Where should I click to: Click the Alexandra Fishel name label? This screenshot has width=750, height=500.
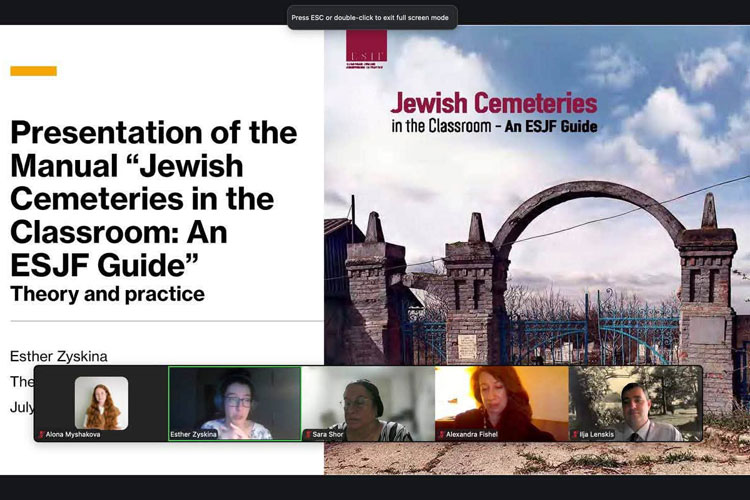(472, 434)
